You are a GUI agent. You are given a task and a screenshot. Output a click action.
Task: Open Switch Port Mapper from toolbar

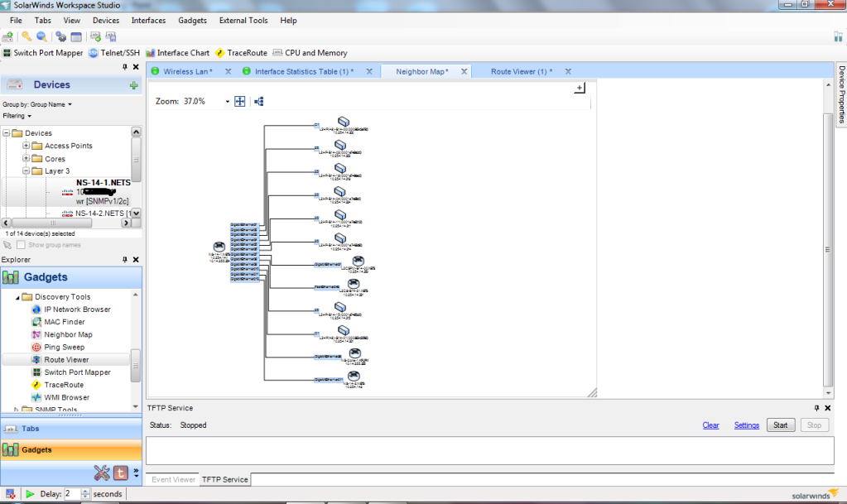[43, 53]
